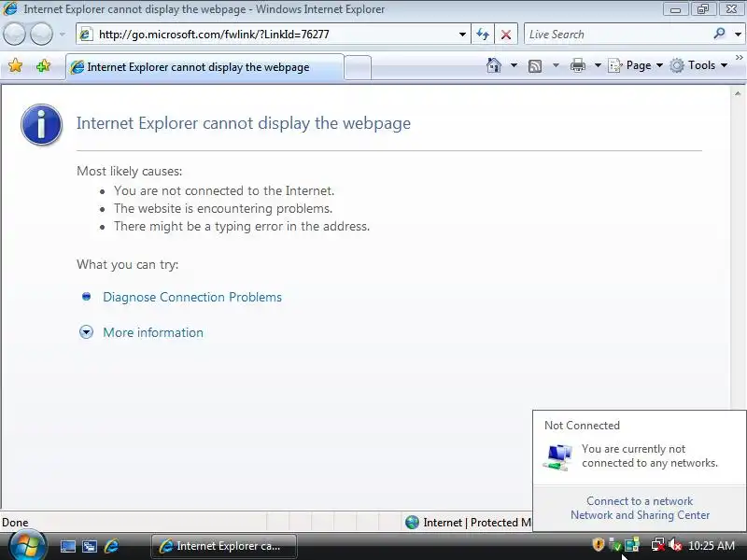Click the Refresh page button
Screen dimensions: 747x560
pos(483,35)
